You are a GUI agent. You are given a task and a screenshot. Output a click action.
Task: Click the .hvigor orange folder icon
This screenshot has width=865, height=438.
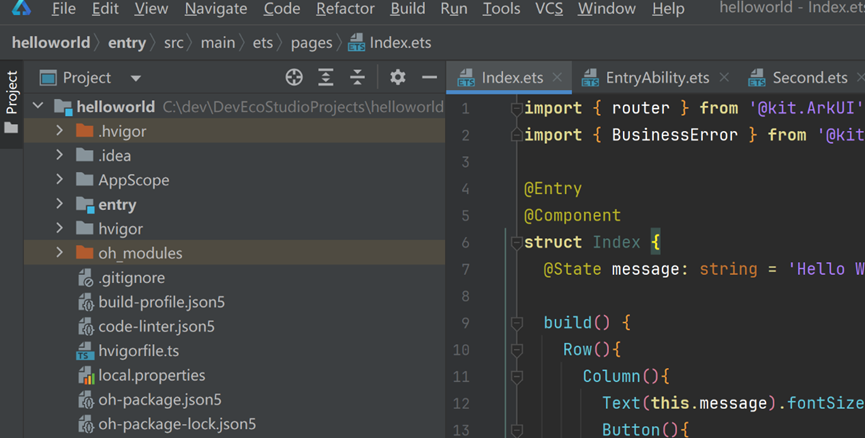click(84, 131)
